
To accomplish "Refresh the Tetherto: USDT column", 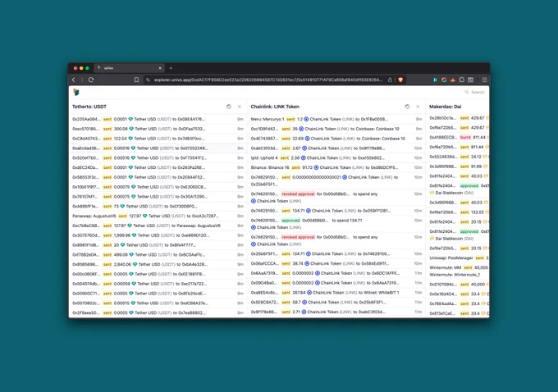I will [229, 107].
